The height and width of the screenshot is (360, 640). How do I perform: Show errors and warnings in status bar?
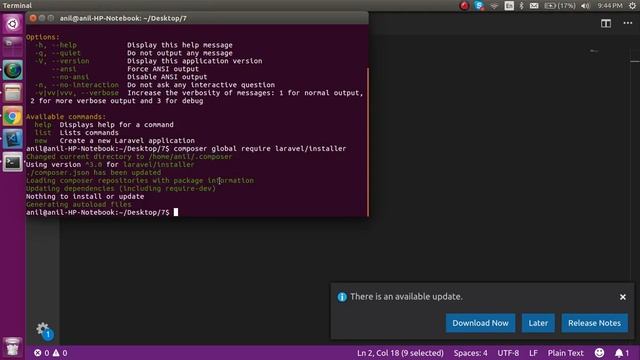51,353
